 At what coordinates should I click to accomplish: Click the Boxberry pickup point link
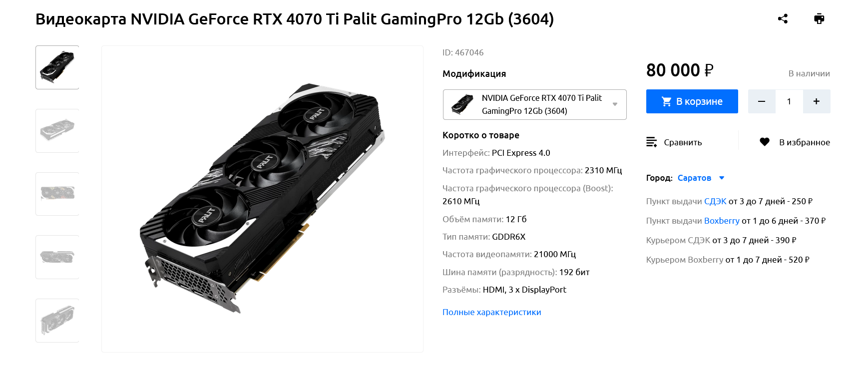(722, 221)
